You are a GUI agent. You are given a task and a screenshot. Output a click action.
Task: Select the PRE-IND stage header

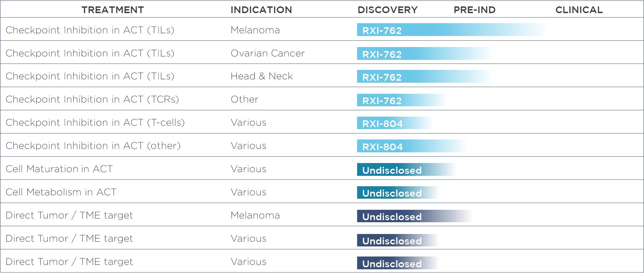coord(474,10)
